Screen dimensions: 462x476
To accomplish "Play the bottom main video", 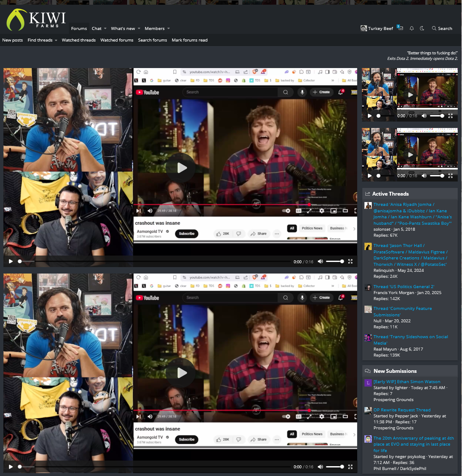I will point(11,467).
